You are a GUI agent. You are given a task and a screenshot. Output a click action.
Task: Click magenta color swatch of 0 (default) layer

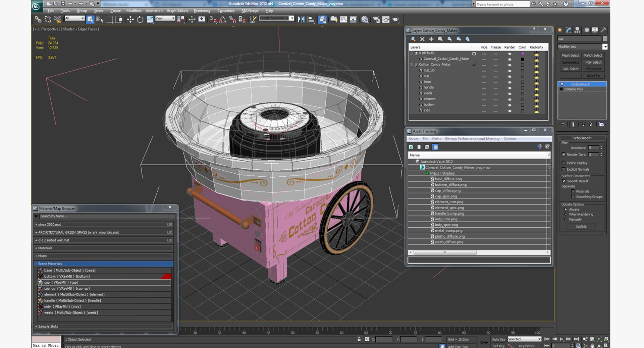click(x=522, y=54)
